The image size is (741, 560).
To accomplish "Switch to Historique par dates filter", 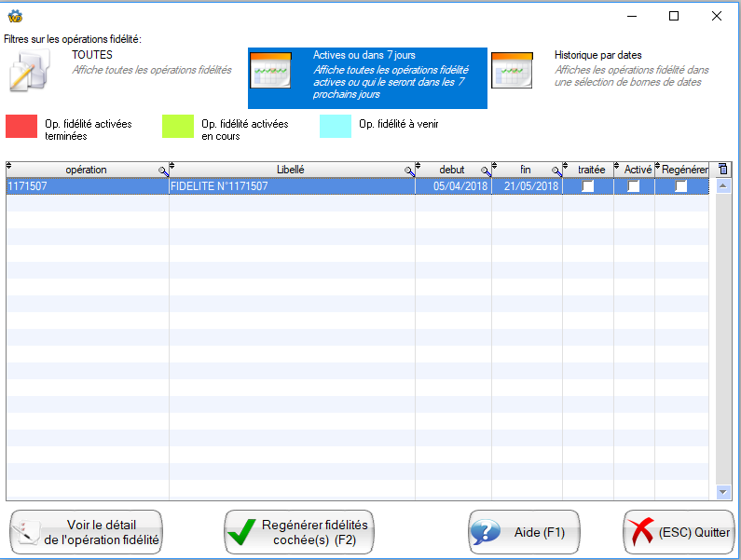I will 598,56.
